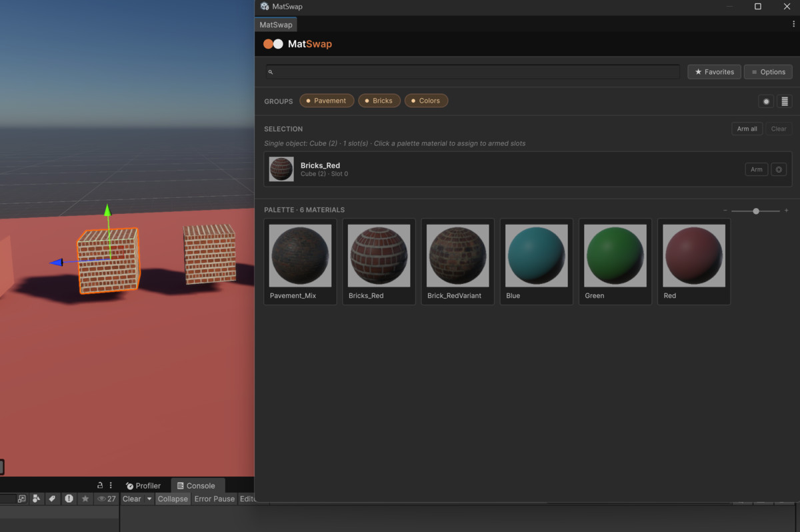Screen dimensions: 800x532
Task: Open the Options menu in MatSwap
Action: pyautogui.click(x=768, y=72)
